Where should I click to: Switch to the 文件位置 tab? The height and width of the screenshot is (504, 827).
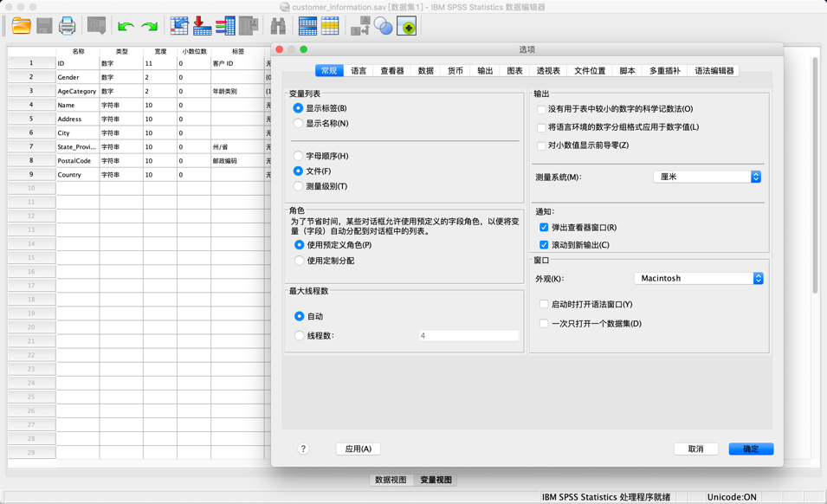pos(590,71)
